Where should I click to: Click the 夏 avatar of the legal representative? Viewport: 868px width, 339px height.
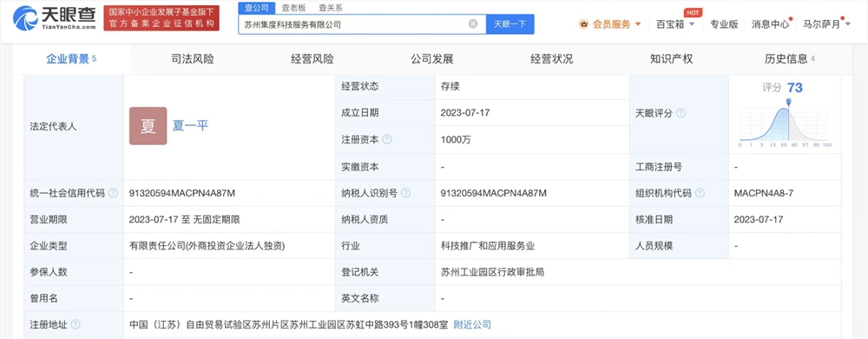coord(148,126)
